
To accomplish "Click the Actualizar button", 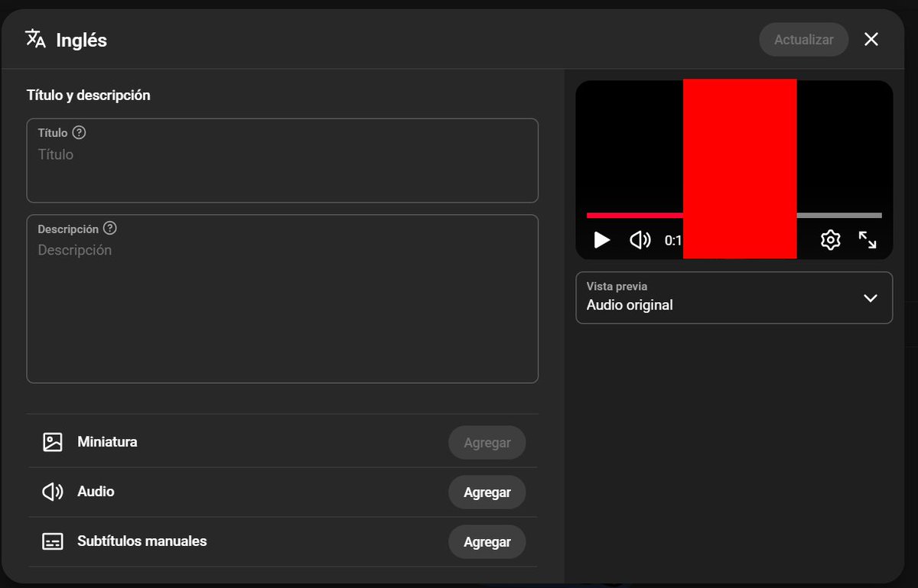I will (804, 40).
